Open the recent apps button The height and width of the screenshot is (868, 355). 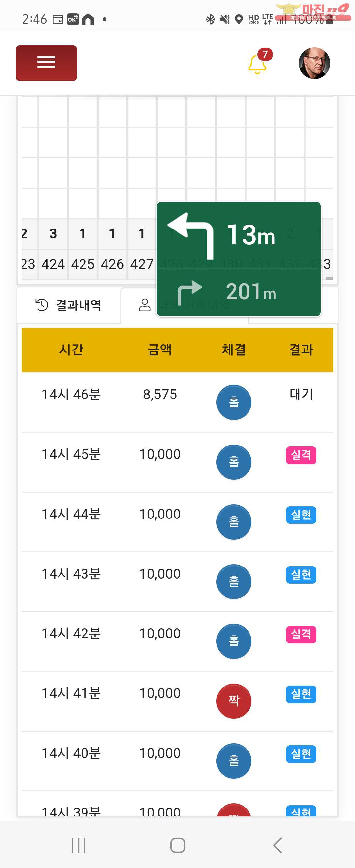[79, 845]
